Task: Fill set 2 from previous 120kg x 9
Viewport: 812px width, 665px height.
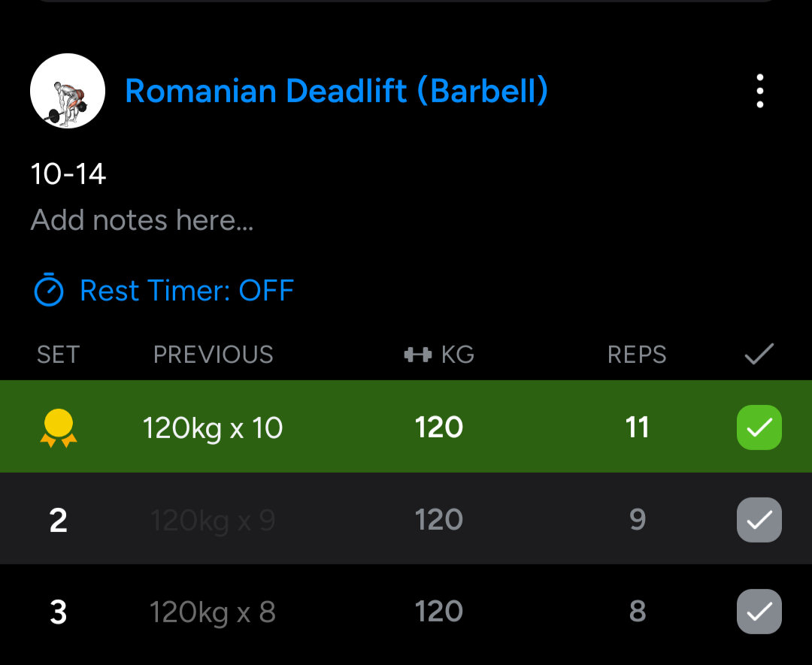Action: pos(212,520)
